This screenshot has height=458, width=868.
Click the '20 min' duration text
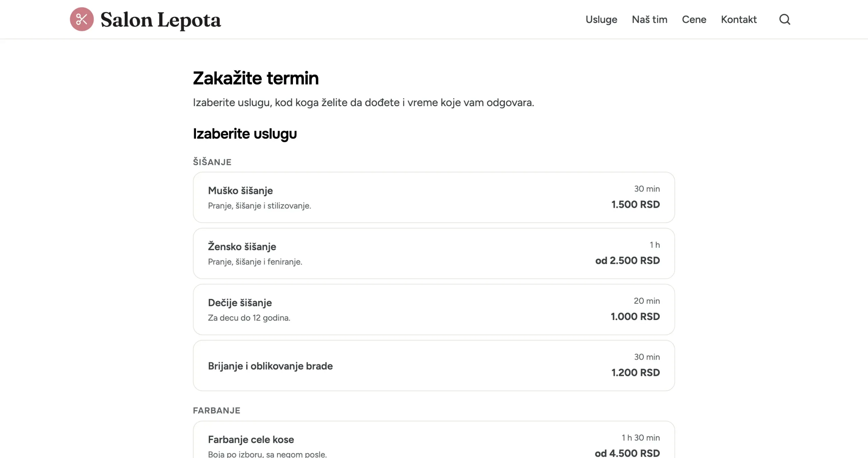pos(647,301)
